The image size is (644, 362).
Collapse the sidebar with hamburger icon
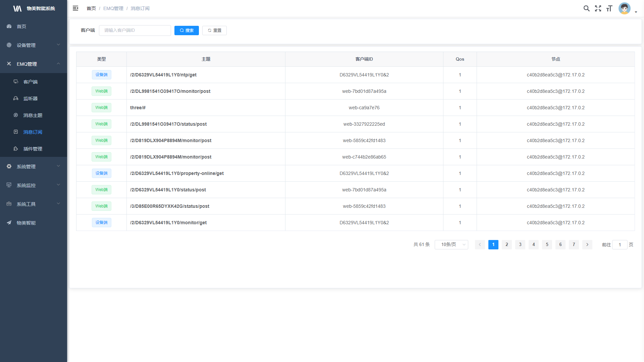75,8
